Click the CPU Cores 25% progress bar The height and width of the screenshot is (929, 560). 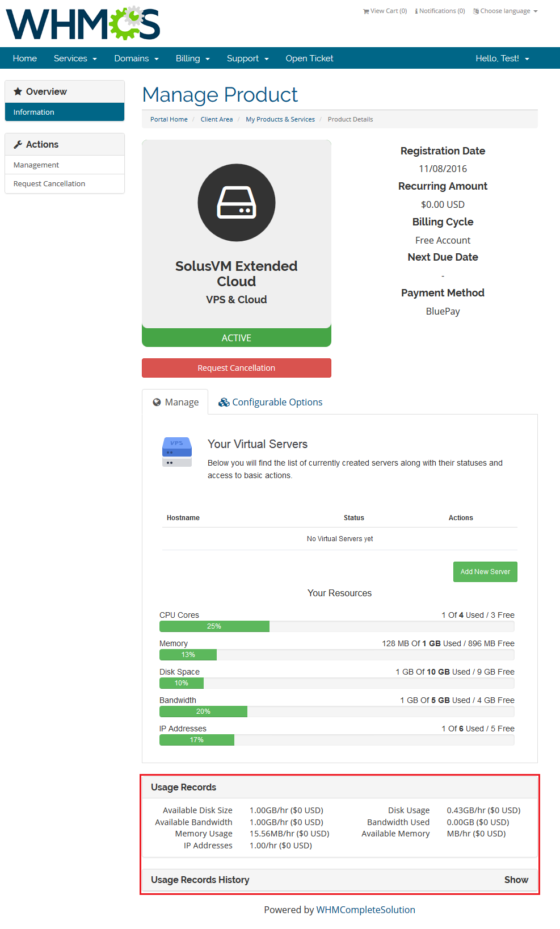tap(214, 626)
